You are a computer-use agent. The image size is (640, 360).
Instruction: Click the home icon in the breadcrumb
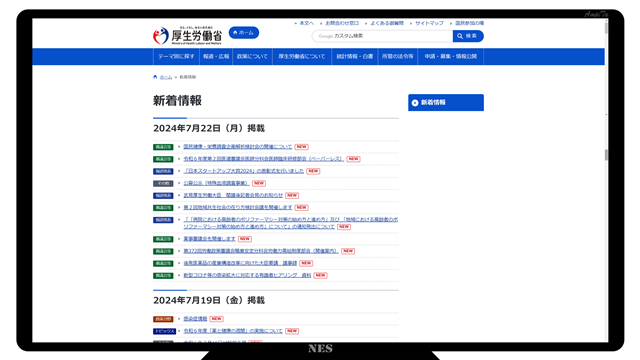tap(155, 77)
